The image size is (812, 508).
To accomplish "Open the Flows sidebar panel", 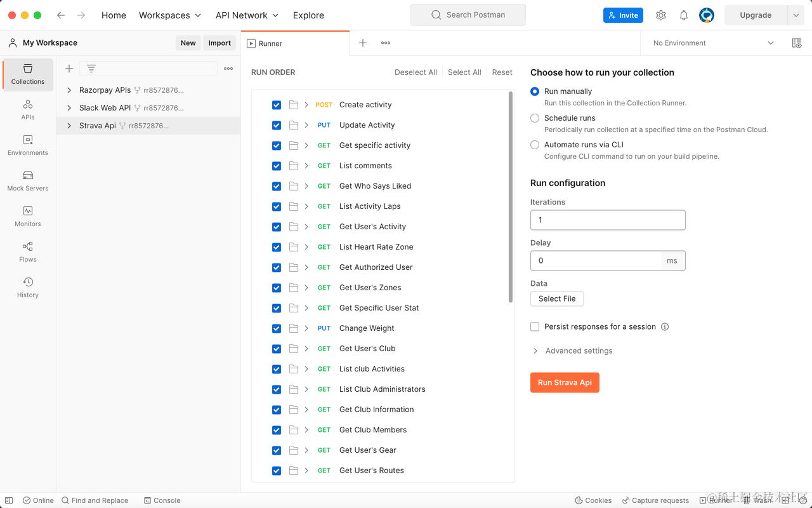I will [x=28, y=252].
